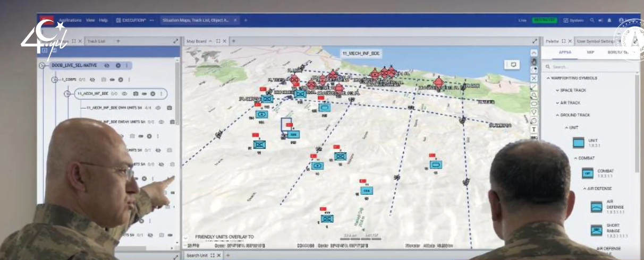This screenshot has width=644, height=260.
Task: Open the System button in top bar
Action: click(573, 20)
